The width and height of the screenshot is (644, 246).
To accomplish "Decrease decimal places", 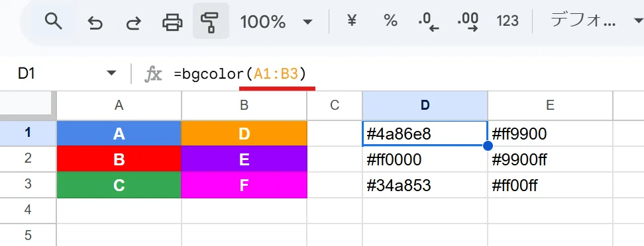I will (x=428, y=22).
